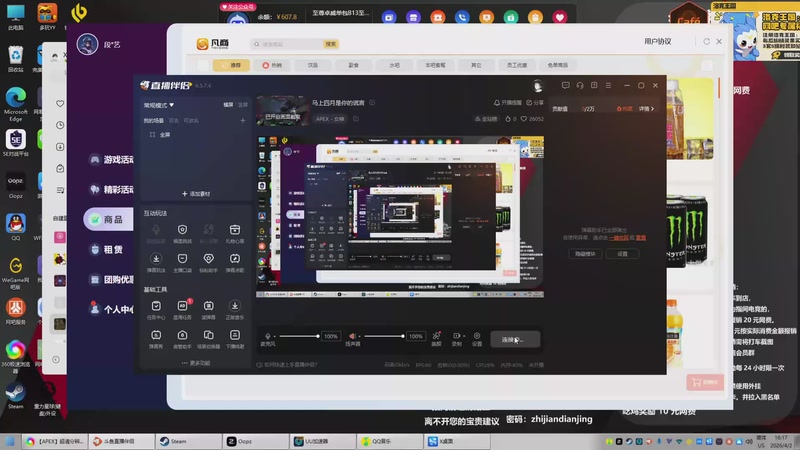
Task: Click the add-scene plus icon beside 我的场景
Action: click(243, 120)
